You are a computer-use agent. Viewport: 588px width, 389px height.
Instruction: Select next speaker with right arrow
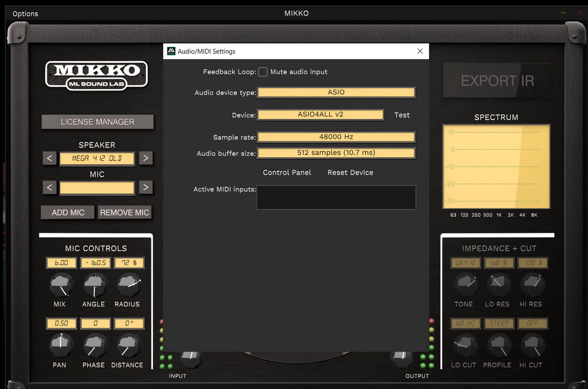click(x=146, y=158)
